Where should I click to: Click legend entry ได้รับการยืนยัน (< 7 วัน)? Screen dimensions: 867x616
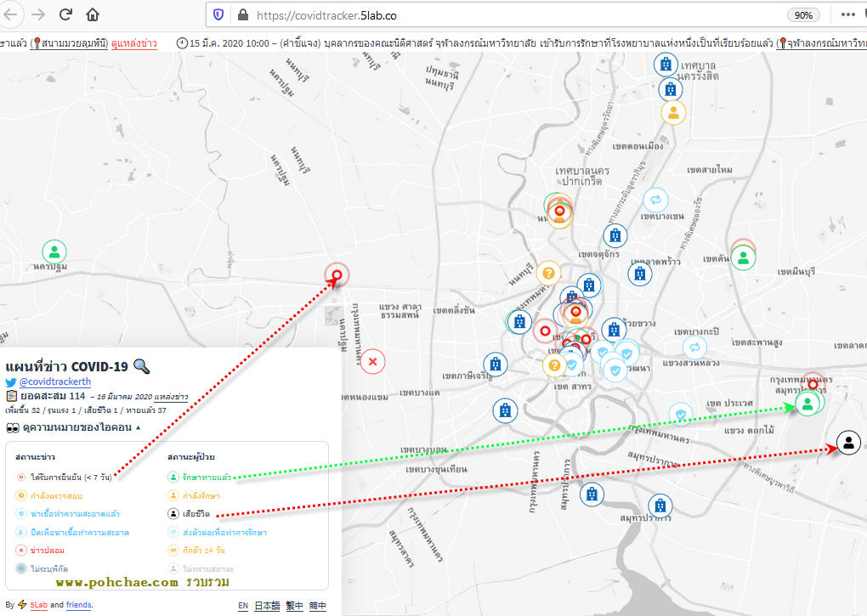pos(65,477)
